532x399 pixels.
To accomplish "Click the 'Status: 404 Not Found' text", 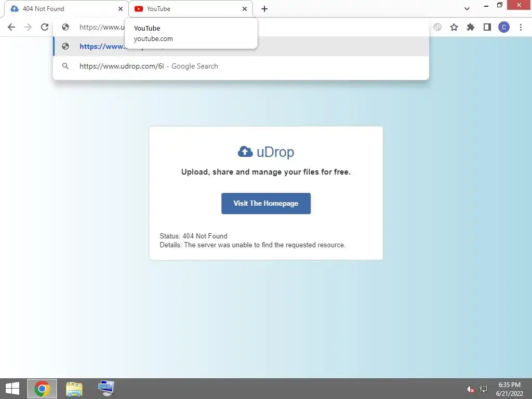I will tap(193, 236).
